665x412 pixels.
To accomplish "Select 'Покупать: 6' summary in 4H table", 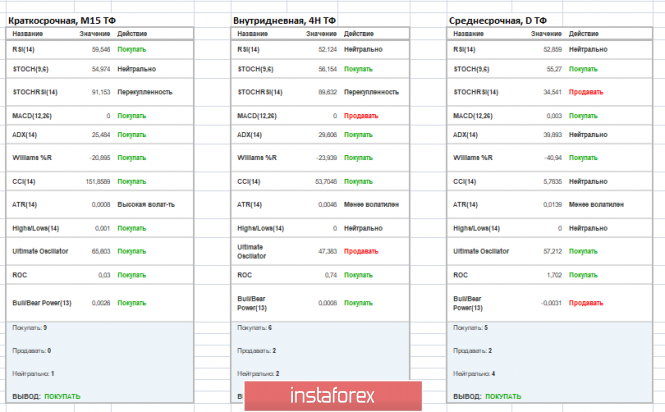I will 254,328.
